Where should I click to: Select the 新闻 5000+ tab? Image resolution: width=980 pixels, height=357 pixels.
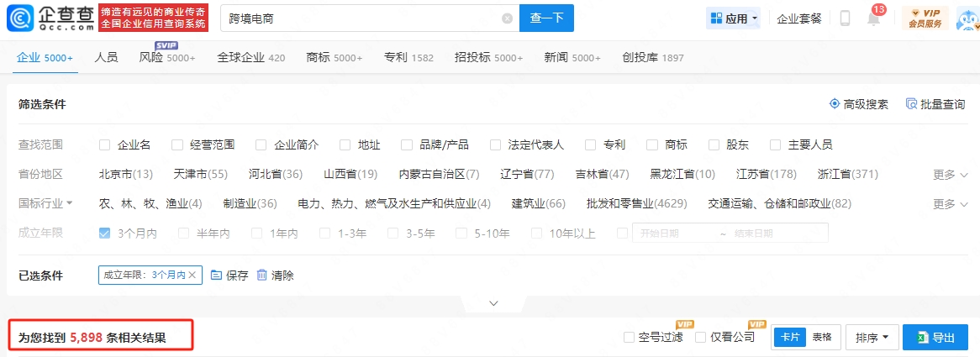[x=572, y=57]
